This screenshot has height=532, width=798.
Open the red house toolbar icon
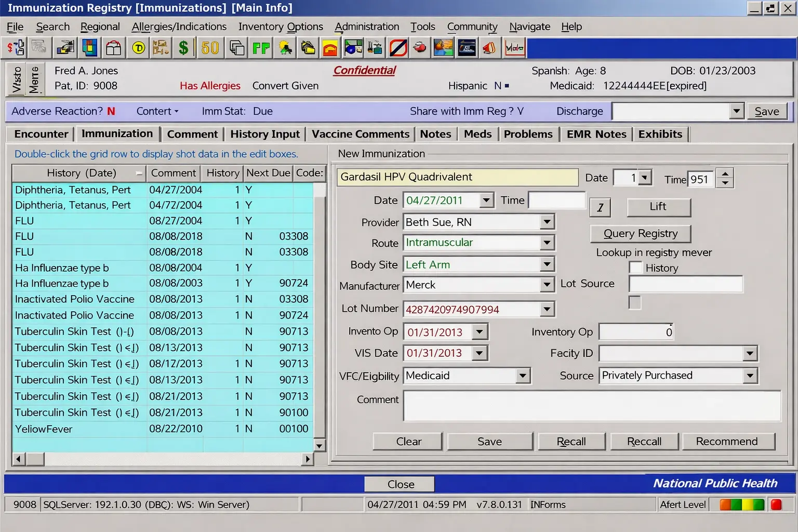point(330,47)
